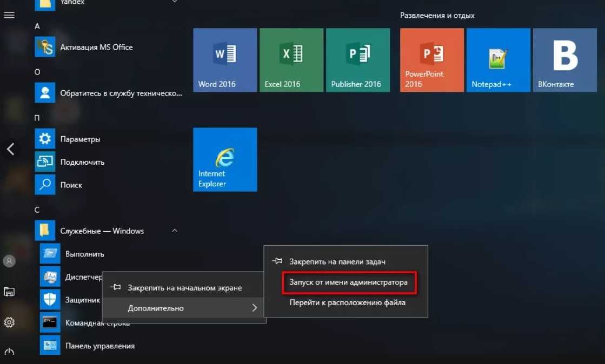Screen dimensions: 605x364
Task: Select Закрепить на начальном экране
Action: pyautogui.click(x=184, y=288)
